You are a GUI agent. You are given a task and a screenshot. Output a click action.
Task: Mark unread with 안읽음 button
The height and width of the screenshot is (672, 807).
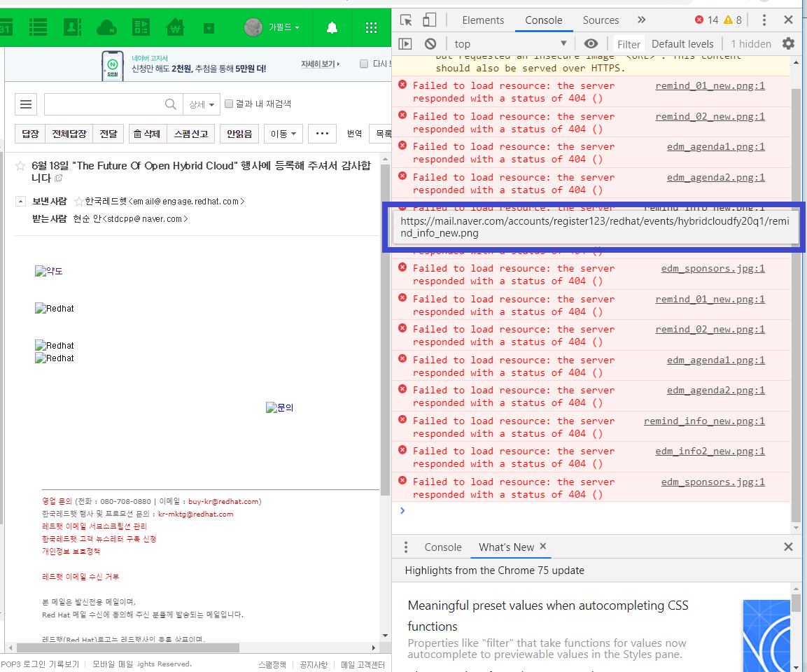(239, 134)
